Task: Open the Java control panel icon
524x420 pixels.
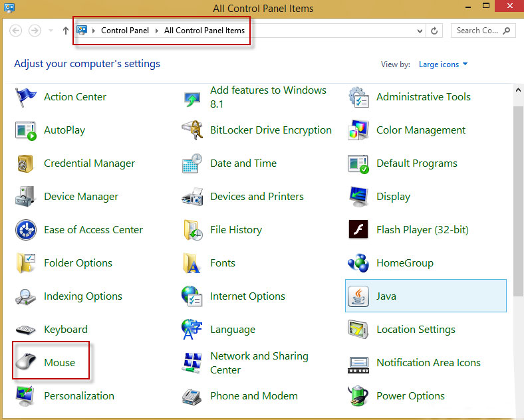Action: pyautogui.click(x=358, y=296)
